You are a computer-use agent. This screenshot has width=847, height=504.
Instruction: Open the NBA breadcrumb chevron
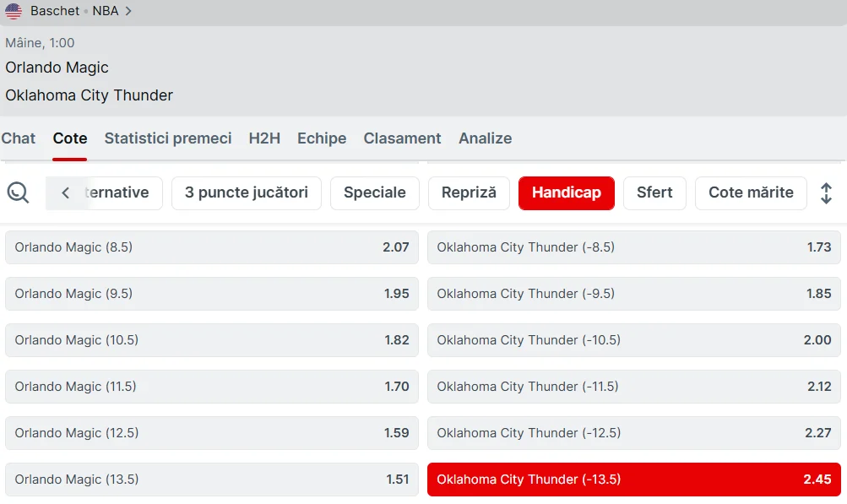coord(128,11)
